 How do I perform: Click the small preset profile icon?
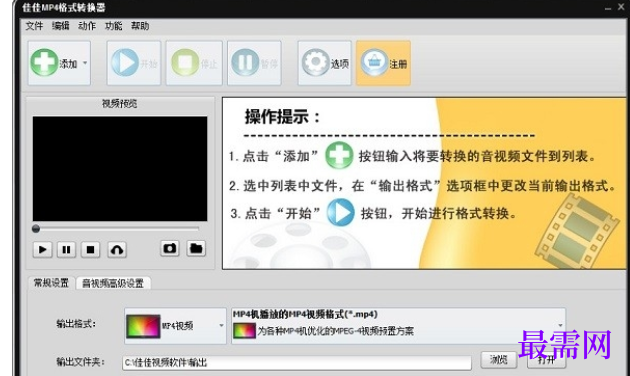(x=244, y=331)
